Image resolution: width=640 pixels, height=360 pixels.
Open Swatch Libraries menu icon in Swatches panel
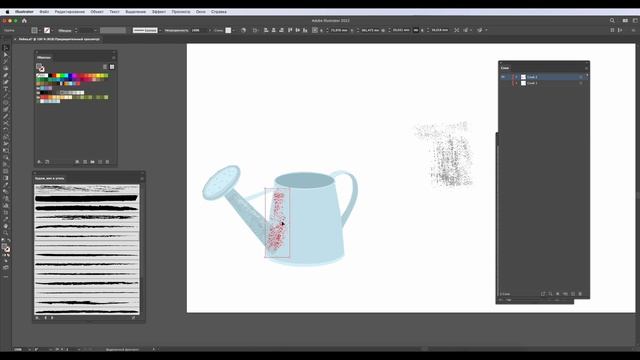pos(39,162)
